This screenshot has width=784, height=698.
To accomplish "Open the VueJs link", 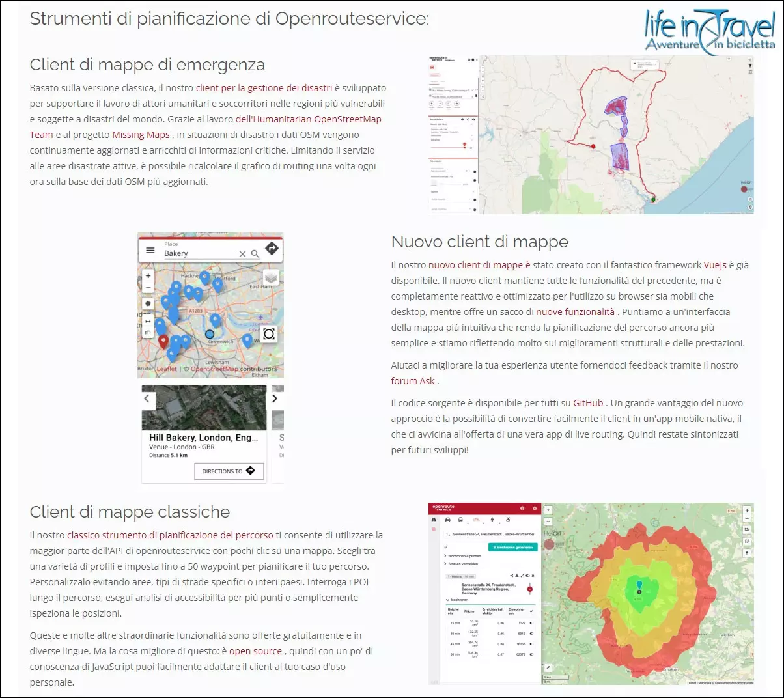I will (715, 265).
